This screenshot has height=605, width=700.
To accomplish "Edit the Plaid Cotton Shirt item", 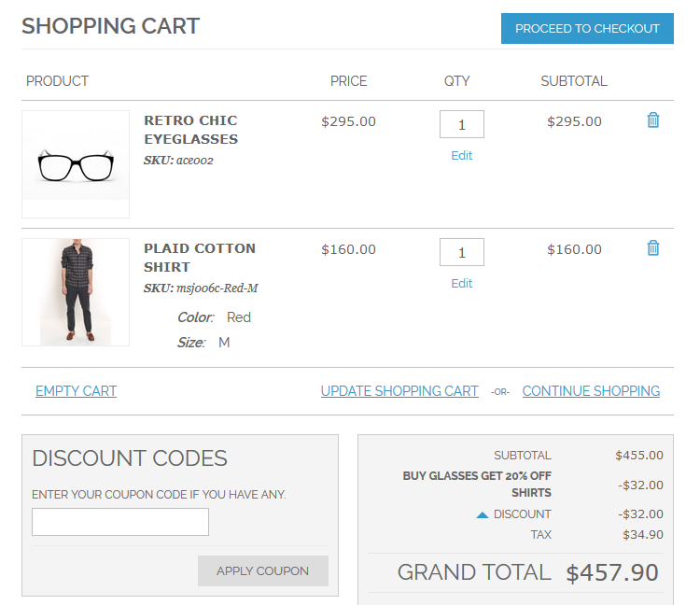I will click(x=461, y=284).
